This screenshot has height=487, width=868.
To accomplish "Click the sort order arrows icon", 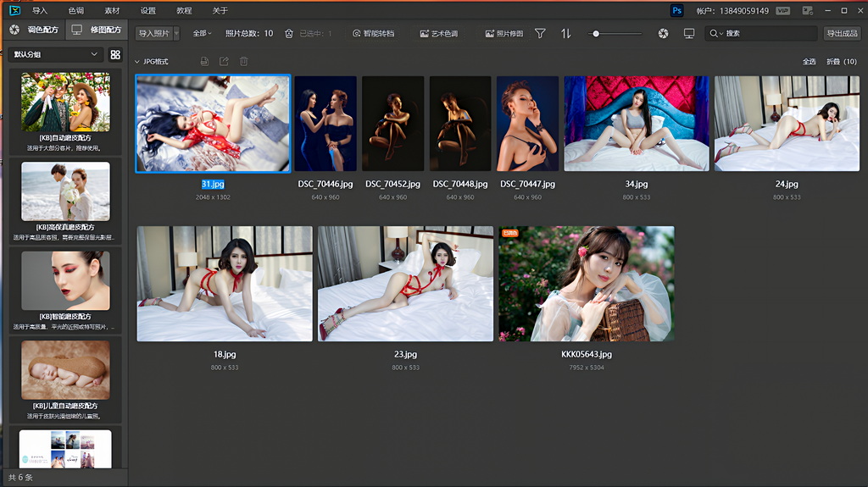I will point(566,33).
